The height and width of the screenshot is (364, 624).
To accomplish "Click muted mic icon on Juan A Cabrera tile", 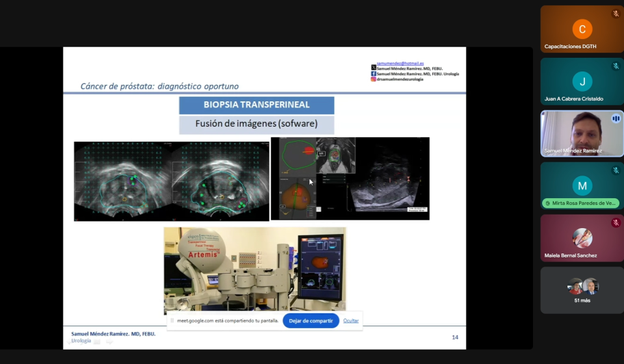I will click(616, 66).
